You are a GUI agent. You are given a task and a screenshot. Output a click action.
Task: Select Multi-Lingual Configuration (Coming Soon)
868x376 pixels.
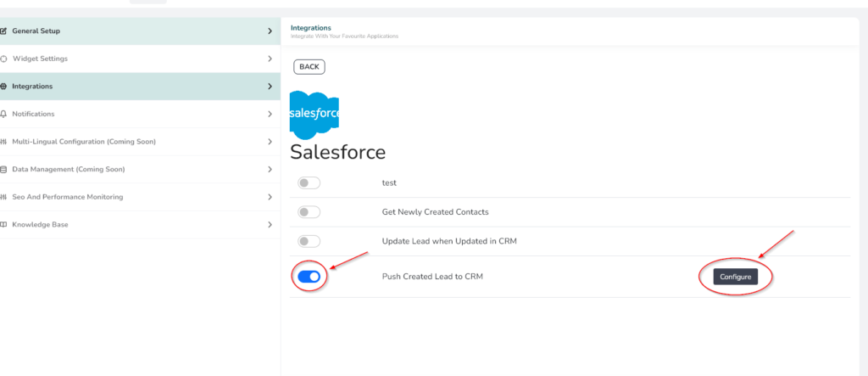[140, 142]
